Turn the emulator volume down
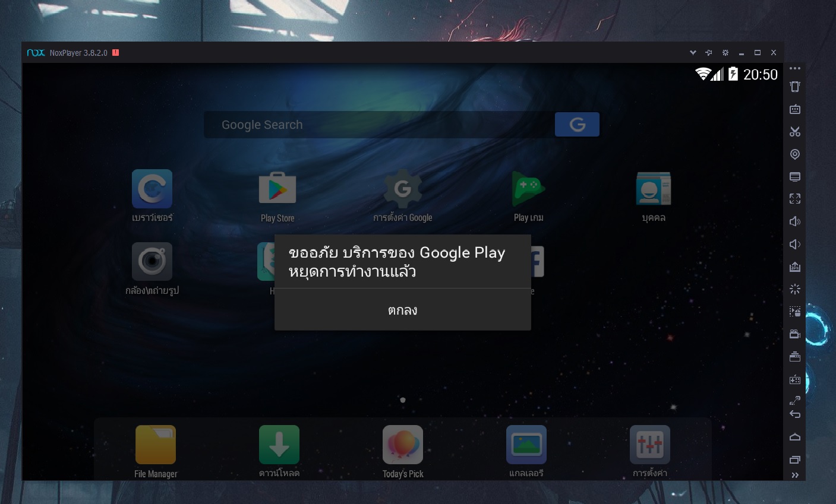The image size is (836, 504). pyautogui.click(x=795, y=244)
